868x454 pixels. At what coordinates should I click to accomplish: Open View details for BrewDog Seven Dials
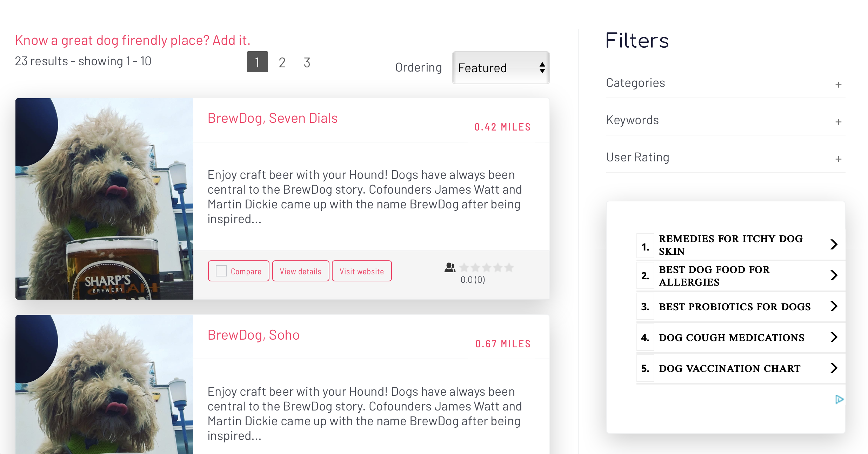click(x=300, y=271)
